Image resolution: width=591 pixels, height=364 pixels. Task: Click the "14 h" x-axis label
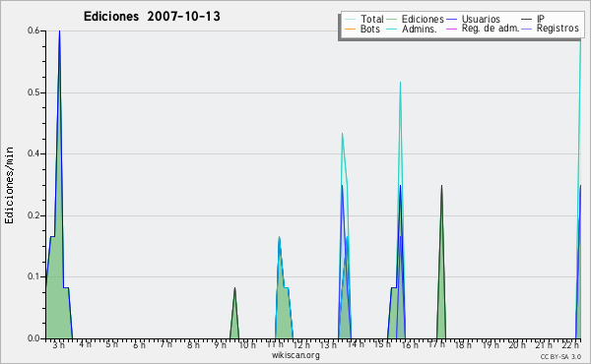(356, 344)
